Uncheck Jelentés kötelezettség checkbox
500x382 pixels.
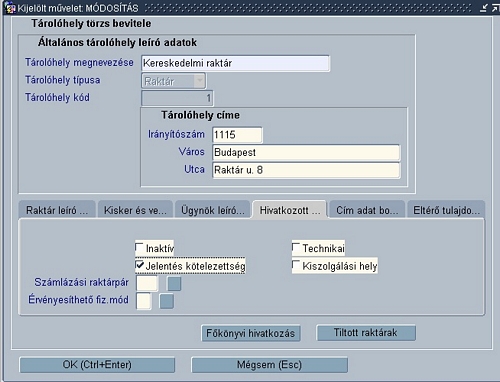tap(140, 265)
